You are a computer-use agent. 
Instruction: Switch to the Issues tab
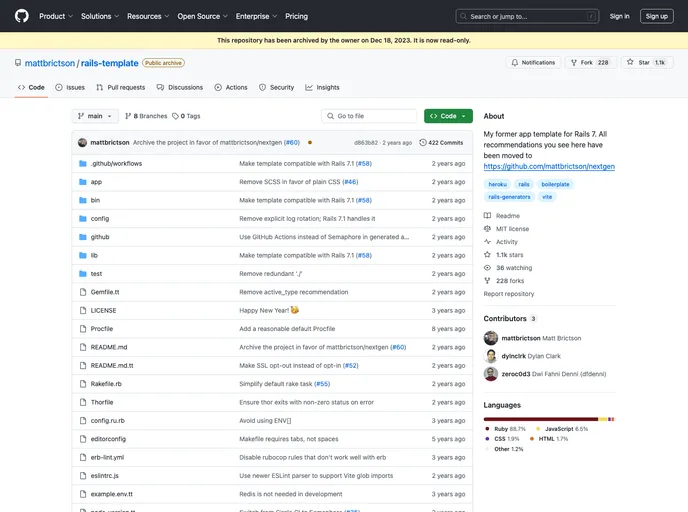pos(70,87)
